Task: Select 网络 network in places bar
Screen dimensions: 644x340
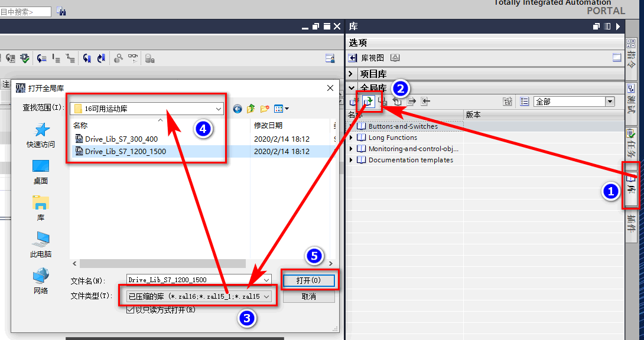Action: point(41,282)
